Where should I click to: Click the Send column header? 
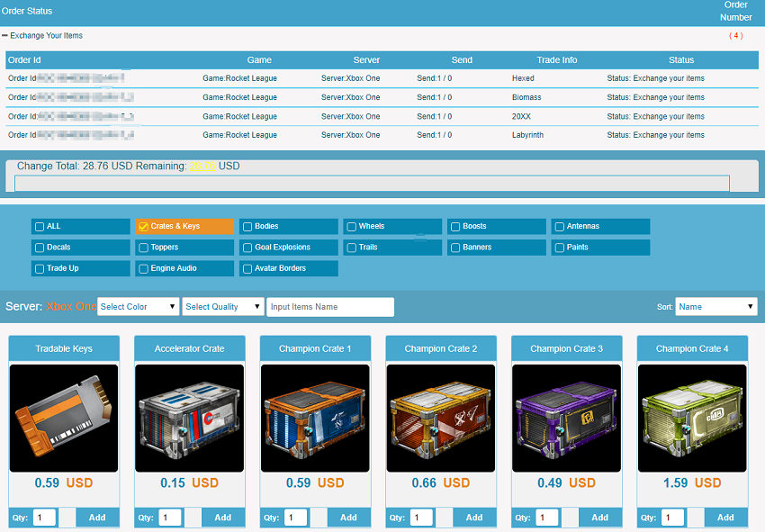click(462, 60)
